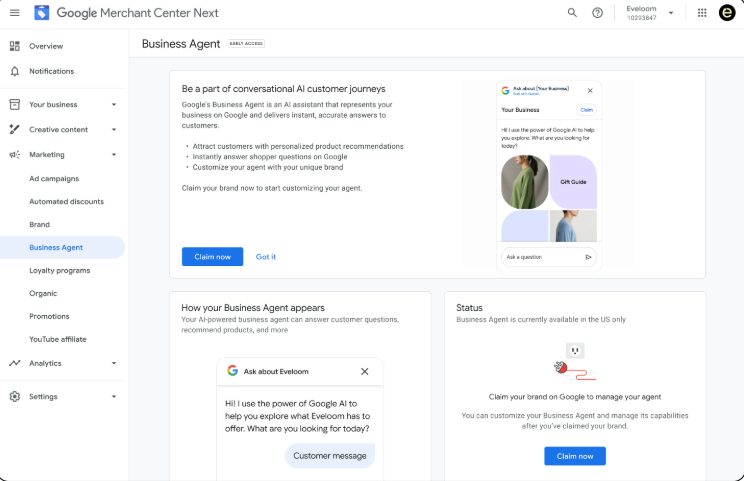The width and height of the screenshot is (744, 481).
Task: Go to YouTube affiliate page
Action: [57, 339]
